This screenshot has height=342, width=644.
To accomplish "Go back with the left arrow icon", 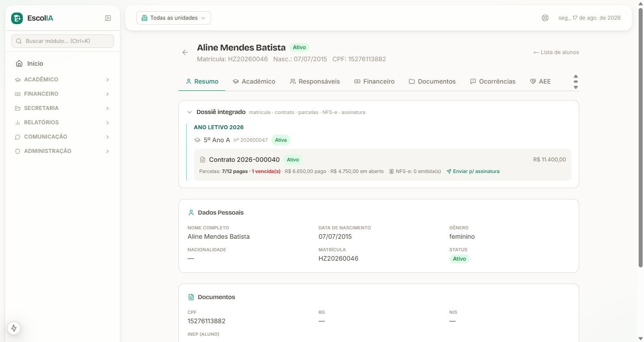I will [x=185, y=52].
